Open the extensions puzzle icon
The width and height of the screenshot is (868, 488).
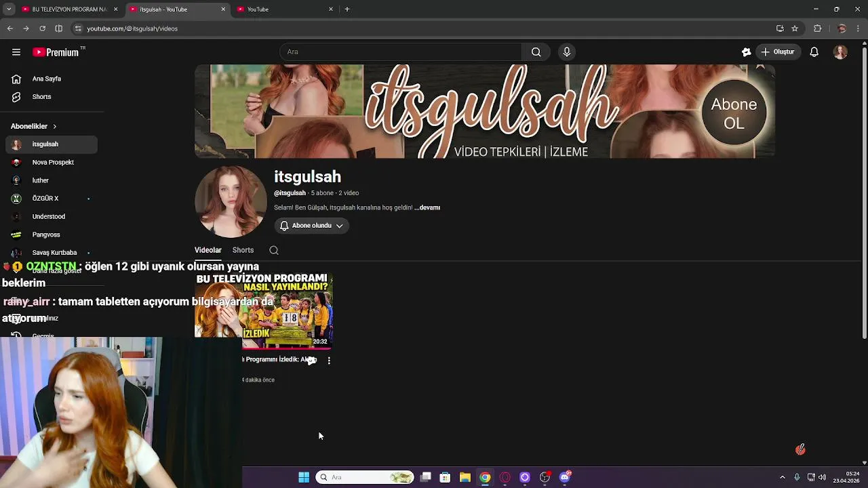tap(817, 28)
